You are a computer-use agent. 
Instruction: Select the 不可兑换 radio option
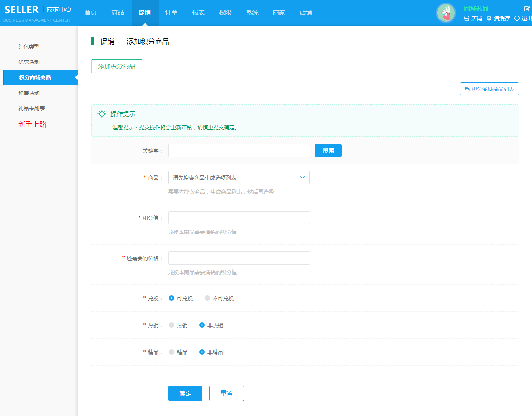coord(207,299)
